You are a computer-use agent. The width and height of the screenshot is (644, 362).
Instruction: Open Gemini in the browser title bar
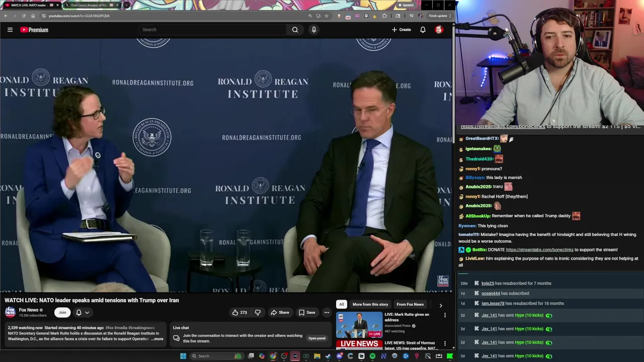(x=406, y=5)
